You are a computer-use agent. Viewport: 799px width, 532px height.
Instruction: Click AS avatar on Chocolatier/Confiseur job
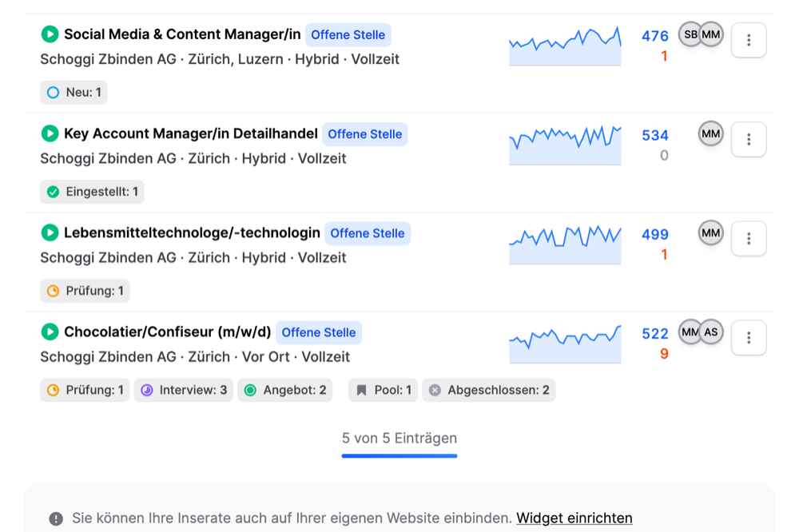[x=711, y=332]
